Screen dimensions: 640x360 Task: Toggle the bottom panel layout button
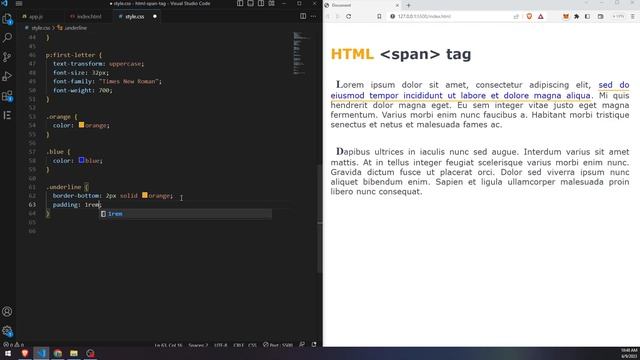251,3
